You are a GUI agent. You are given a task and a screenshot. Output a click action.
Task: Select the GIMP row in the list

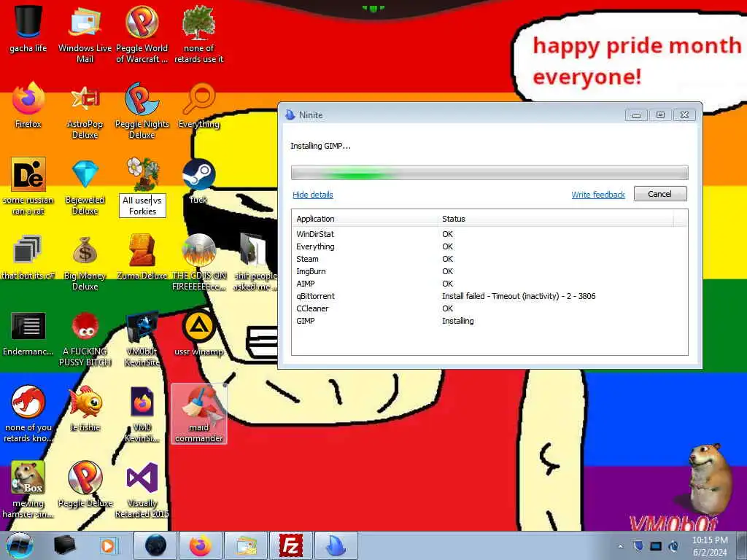[x=489, y=321]
